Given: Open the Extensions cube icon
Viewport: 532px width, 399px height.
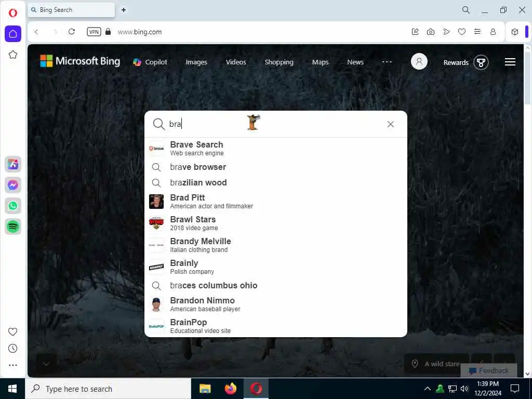Looking at the screenshot, I should coord(515,32).
